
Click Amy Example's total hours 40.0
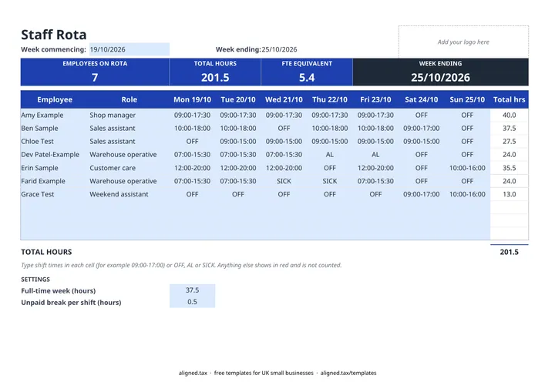click(x=510, y=115)
